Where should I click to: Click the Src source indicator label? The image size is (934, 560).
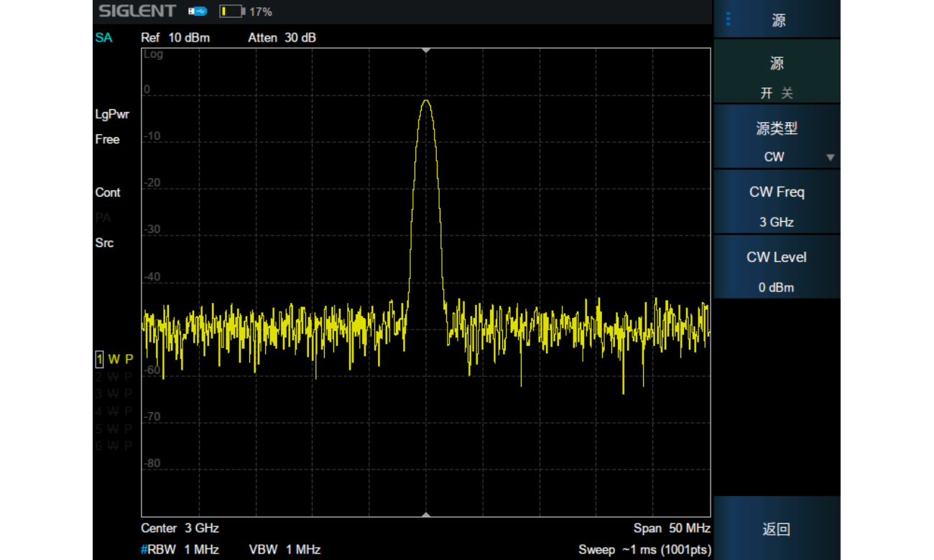click(x=104, y=243)
